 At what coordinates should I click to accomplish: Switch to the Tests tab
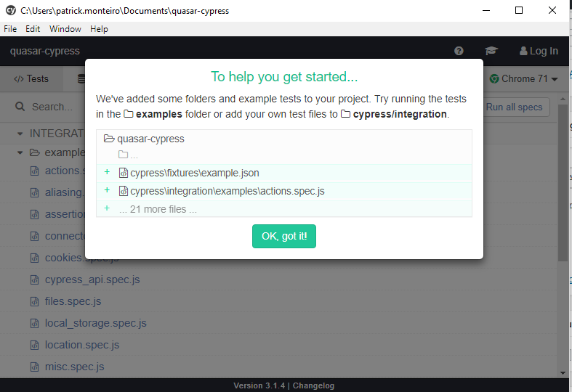pos(31,78)
